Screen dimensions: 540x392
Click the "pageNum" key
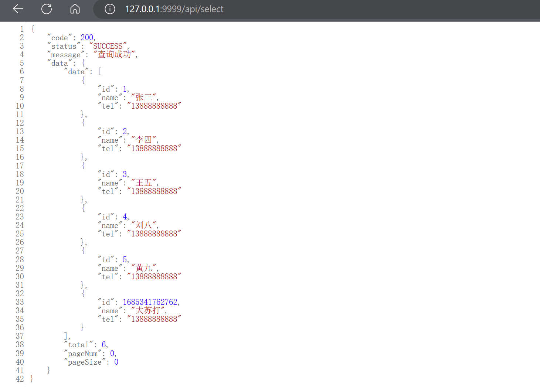click(x=82, y=354)
